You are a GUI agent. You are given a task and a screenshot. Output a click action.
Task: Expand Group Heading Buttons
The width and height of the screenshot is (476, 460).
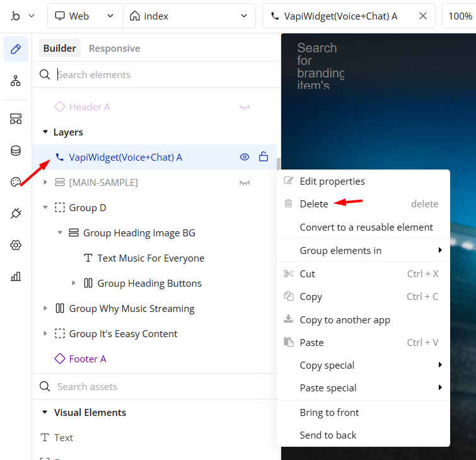pyautogui.click(x=74, y=283)
